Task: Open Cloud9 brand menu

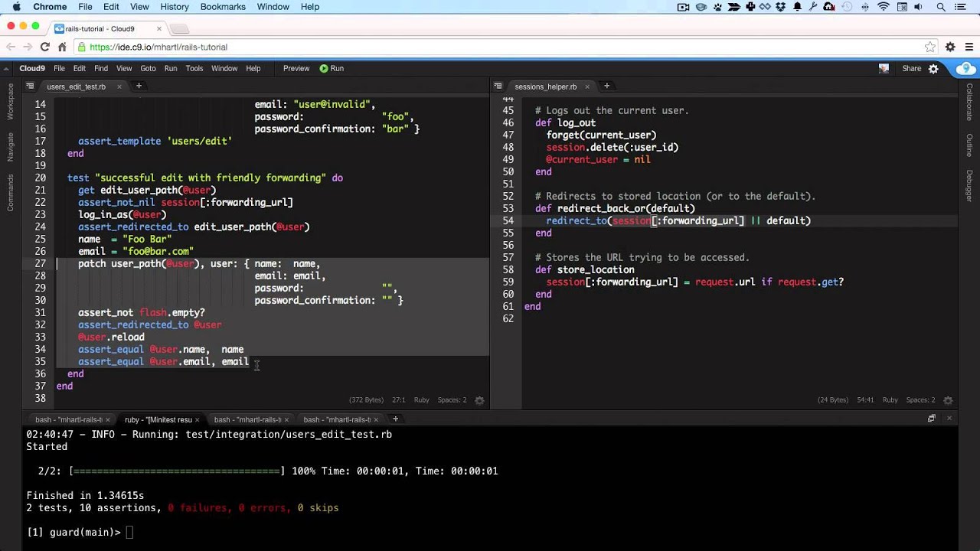Action: point(31,68)
